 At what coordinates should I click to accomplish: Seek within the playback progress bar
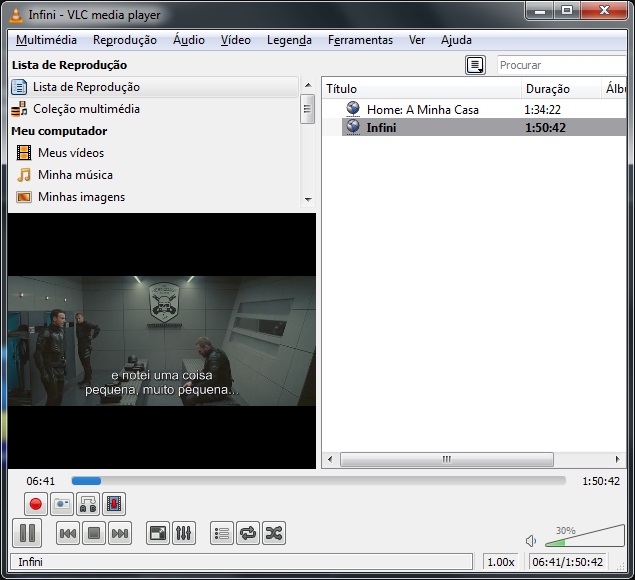pyautogui.click(x=319, y=481)
